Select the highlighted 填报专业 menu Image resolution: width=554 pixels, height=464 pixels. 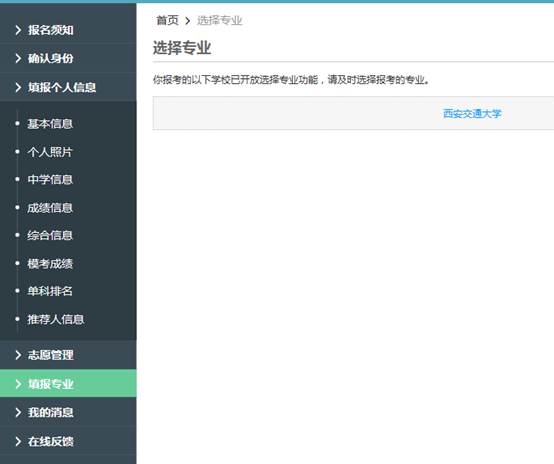(68, 383)
